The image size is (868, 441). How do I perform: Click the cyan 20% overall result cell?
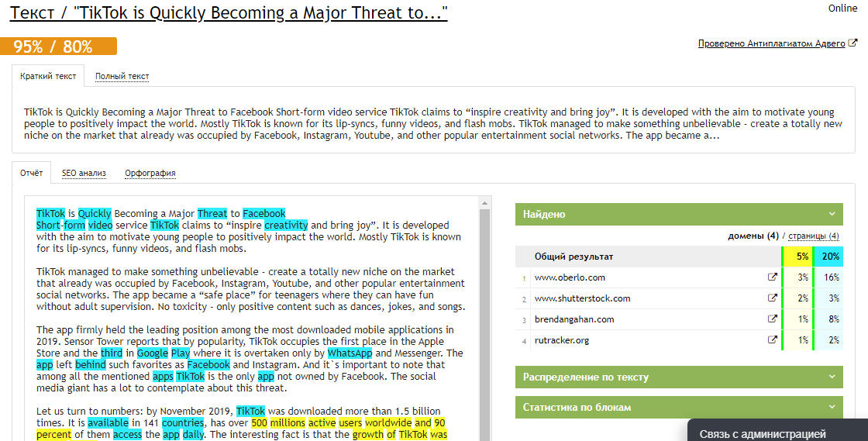[828, 257]
